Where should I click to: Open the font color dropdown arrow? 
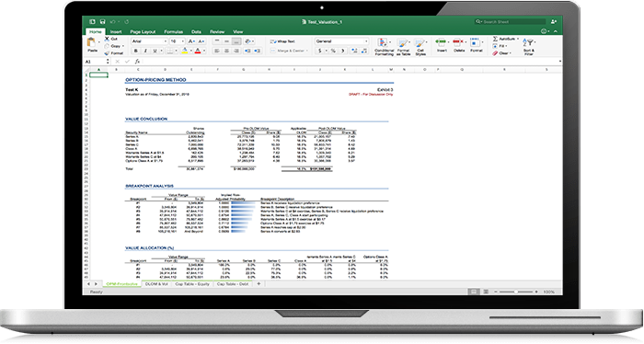pos(204,51)
